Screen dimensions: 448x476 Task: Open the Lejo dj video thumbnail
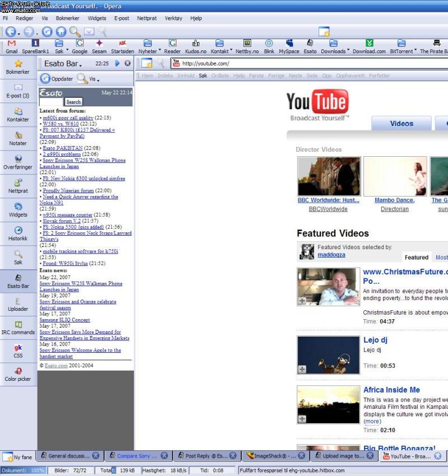(328, 355)
